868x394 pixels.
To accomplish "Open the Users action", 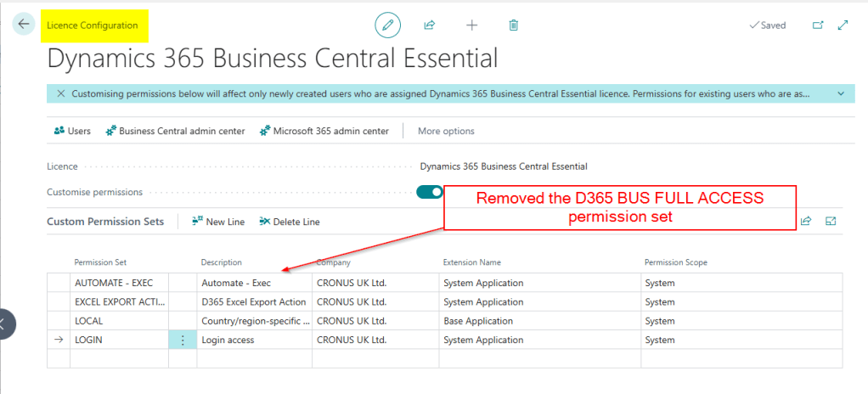I will click(x=72, y=131).
